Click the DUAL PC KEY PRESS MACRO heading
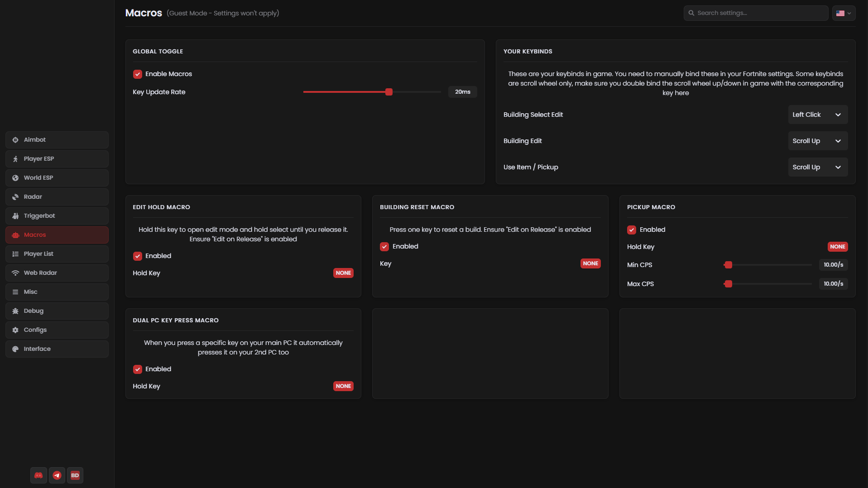 coord(176,321)
